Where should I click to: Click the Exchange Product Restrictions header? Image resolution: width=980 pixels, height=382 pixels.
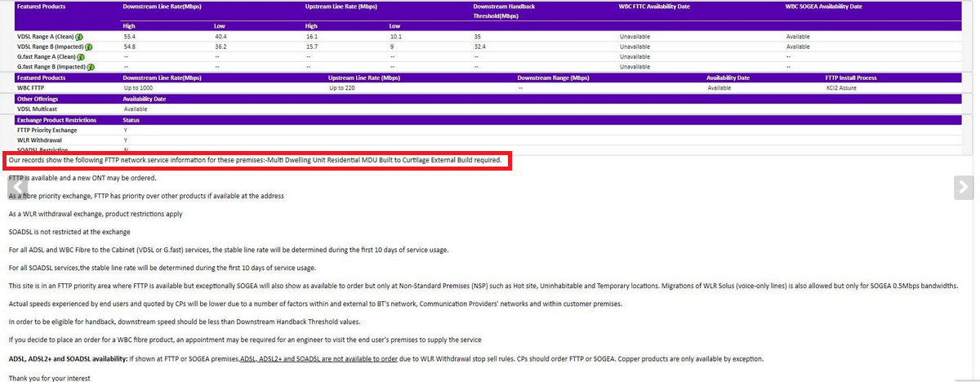(56, 120)
